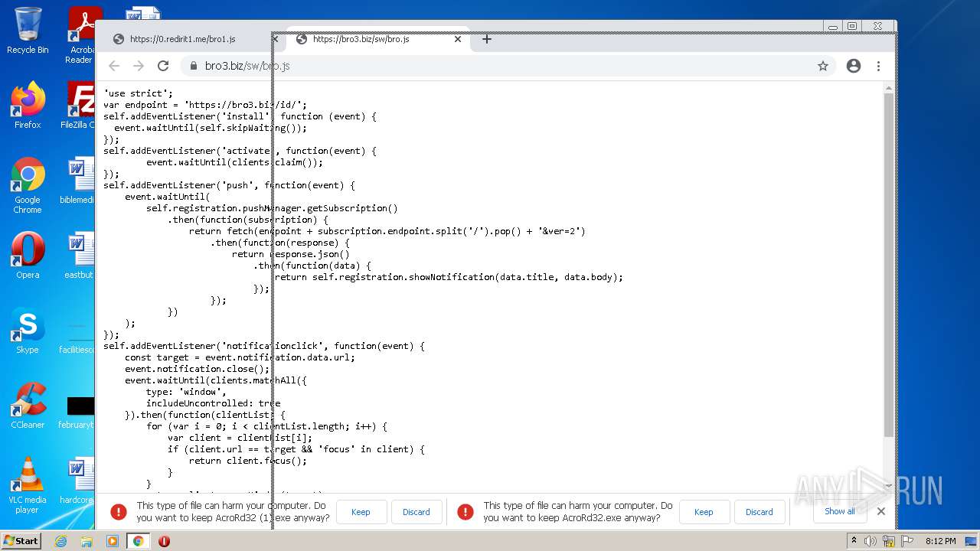Open a new tab with plus button
This screenshot has width=980, height=551.
pyautogui.click(x=486, y=39)
